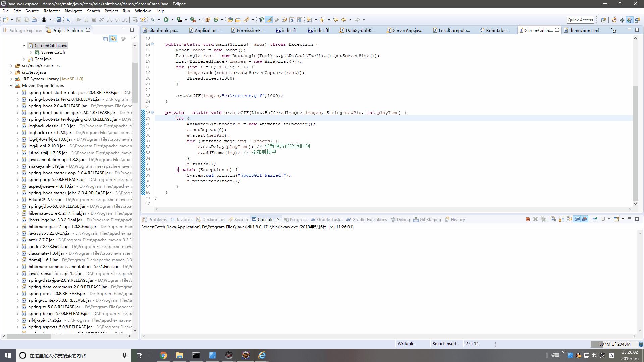Click the green Run toolbar button
Screen dimensions: 644x362
point(166,20)
